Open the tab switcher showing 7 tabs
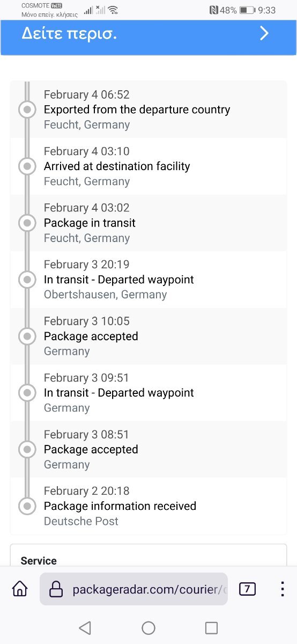The image size is (297, 644). click(x=247, y=589)
